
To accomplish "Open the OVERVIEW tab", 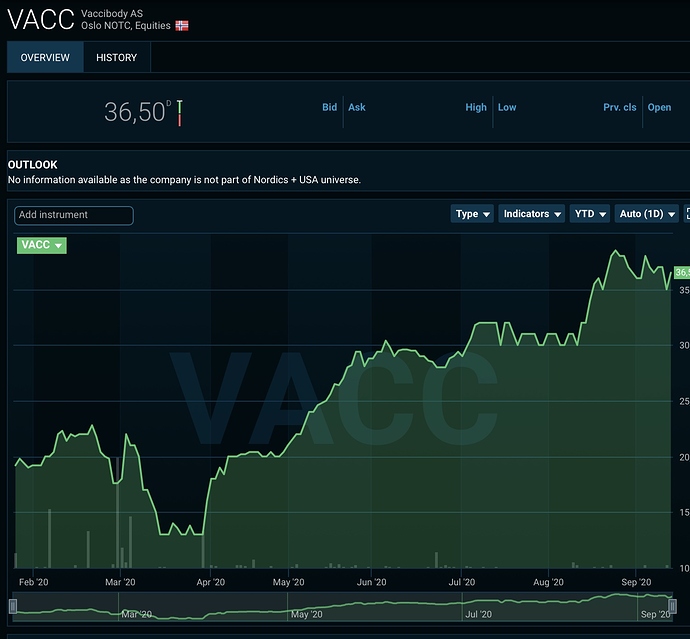I will pyautogui.click(x=45, y=57).
